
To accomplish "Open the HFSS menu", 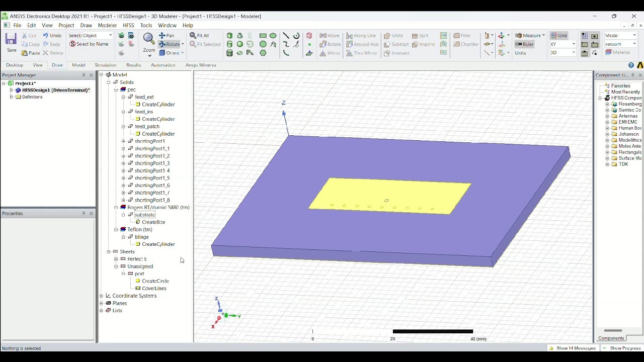I will tap(128, 25).
